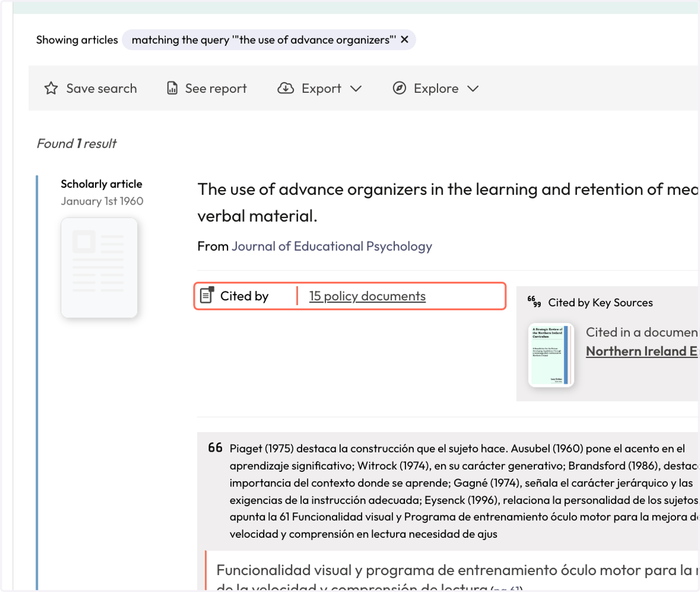
Task: Open the Export menu label
Action: click(x=321, y=88)
